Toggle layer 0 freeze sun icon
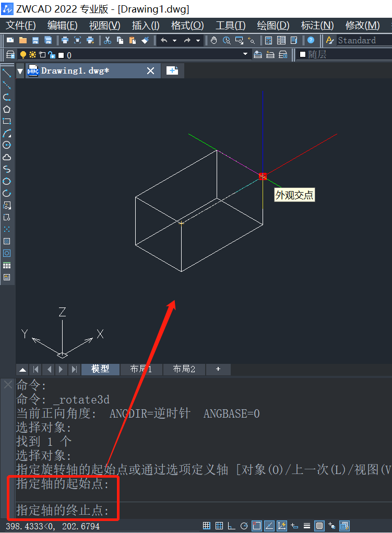Viewport: 392px width, 533px height. [33, 55]
